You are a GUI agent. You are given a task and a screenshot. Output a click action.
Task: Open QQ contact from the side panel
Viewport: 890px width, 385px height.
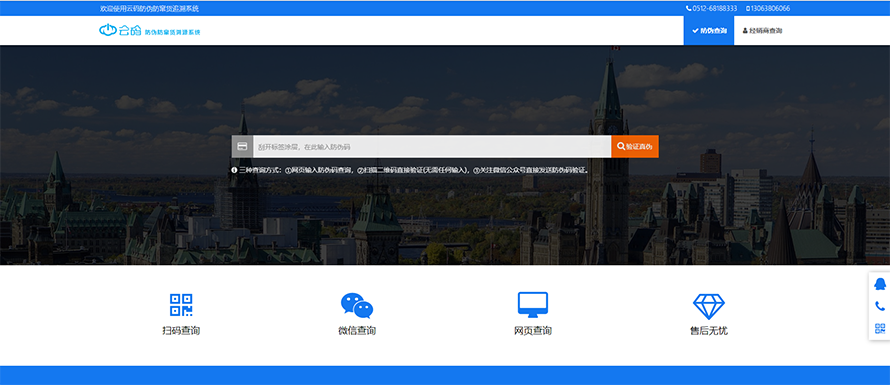880,284
